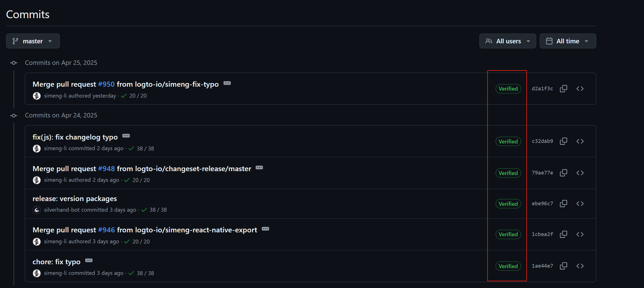Copy full SHA for commit 1cbea2f
Viewport: 644px width, 288px height.
coord(563,234)
